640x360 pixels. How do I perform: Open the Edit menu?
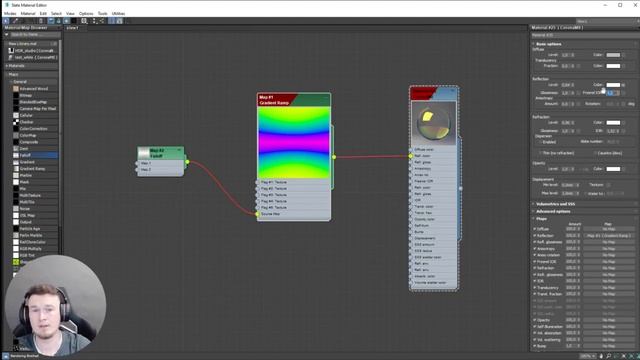pos(43,13)
